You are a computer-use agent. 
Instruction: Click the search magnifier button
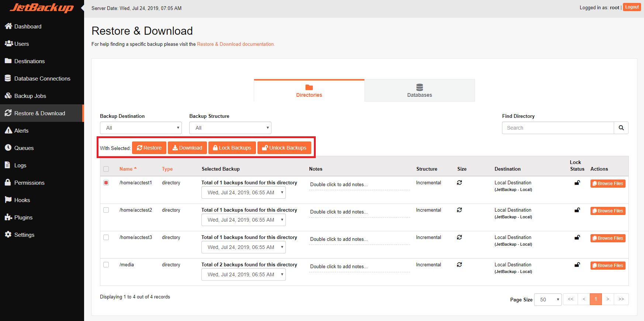621,128
